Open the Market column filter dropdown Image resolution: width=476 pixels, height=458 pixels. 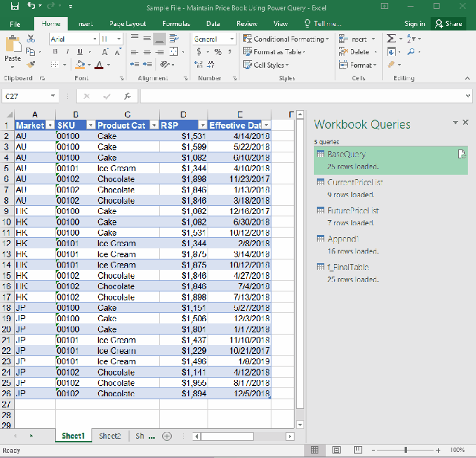coord(51,125)
